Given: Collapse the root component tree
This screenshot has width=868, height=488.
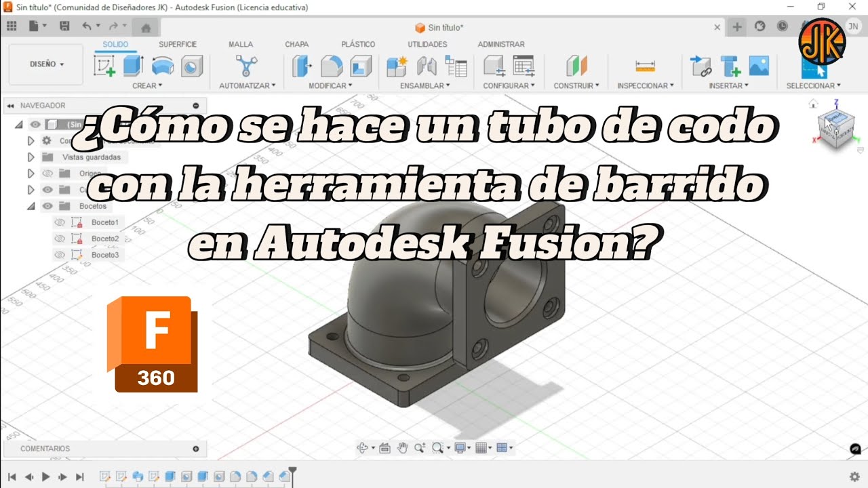Looking at the screenshot, I should (x=19, y=124).
